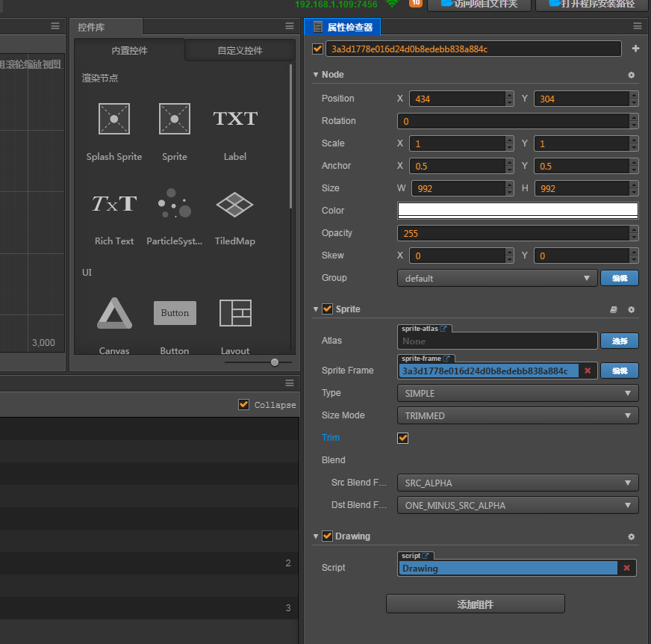
Task: Pick the Rich Text widget icon
Action: click(114, 203)
